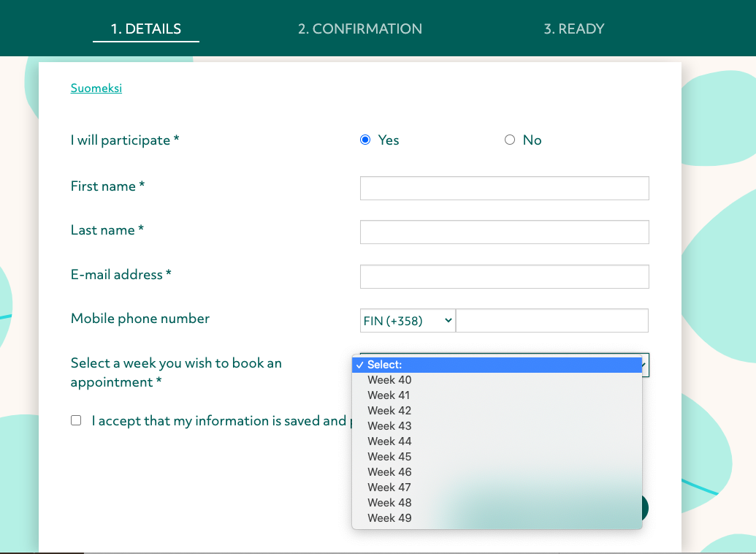Select No for I will participate

510,140
